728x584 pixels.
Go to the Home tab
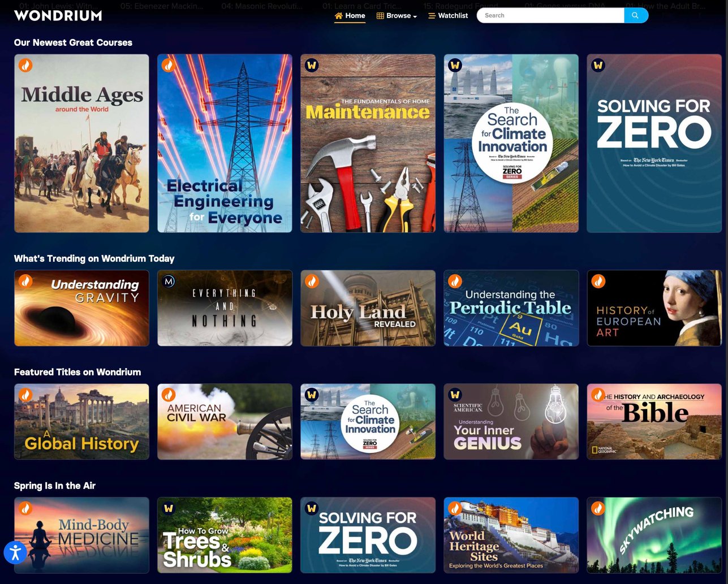pos(355,16)
